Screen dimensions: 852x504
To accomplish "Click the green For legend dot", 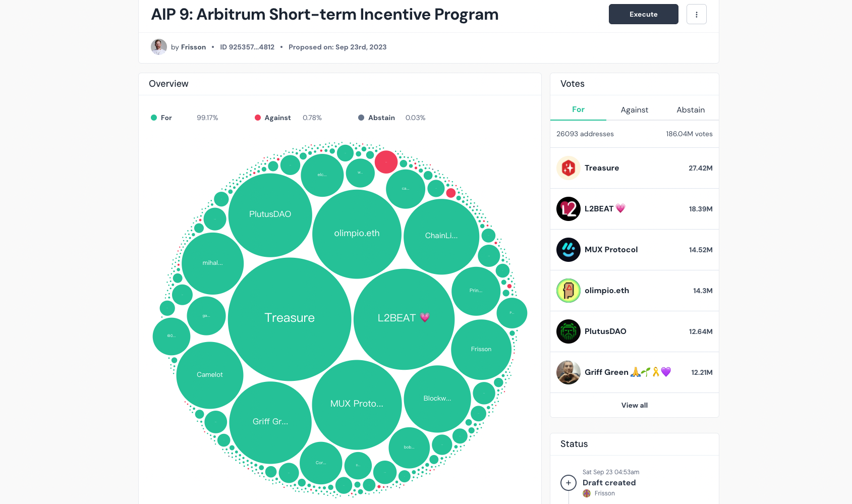I will (154, 118).
